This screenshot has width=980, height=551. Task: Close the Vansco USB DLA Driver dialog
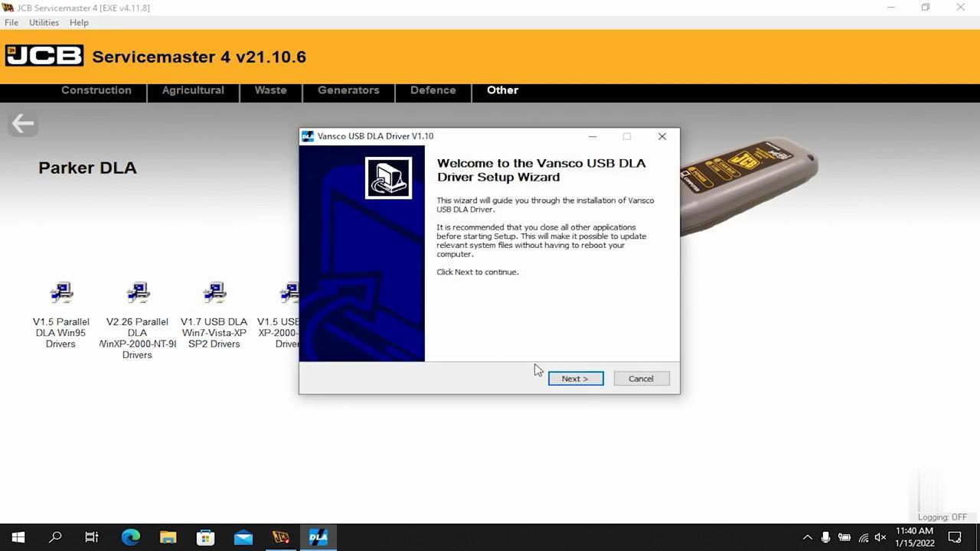662,136
